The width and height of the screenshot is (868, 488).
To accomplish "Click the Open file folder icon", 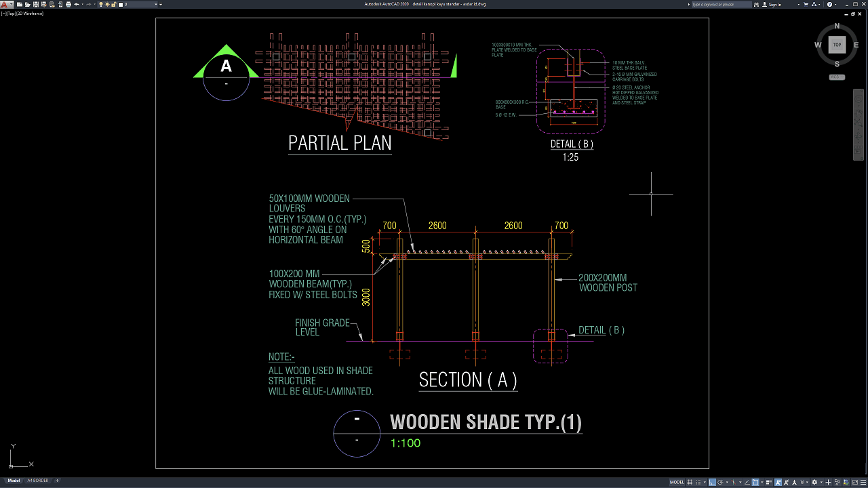I will pyautogui.click(x=26, y=4).
